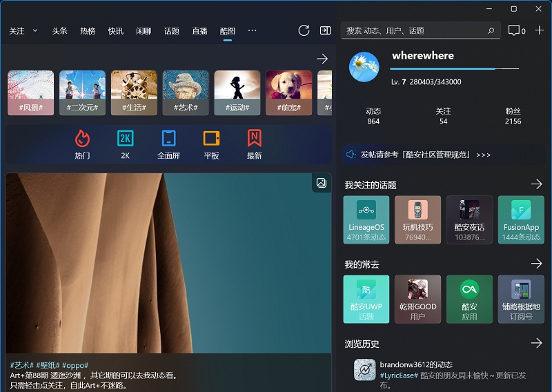Click the brandonw3612 history avatar

(365, 370)
